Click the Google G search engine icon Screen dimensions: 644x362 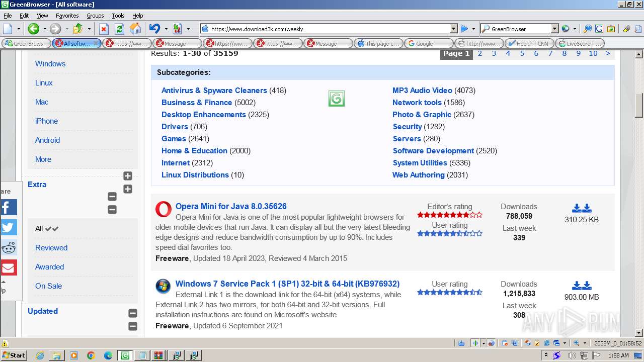pos(599,29)
